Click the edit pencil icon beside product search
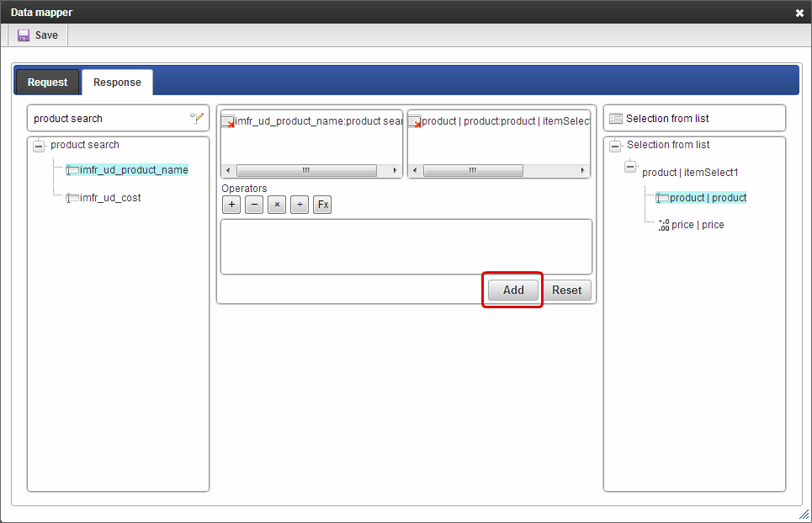Screen dimensions: 812x523 pos(197,118)
